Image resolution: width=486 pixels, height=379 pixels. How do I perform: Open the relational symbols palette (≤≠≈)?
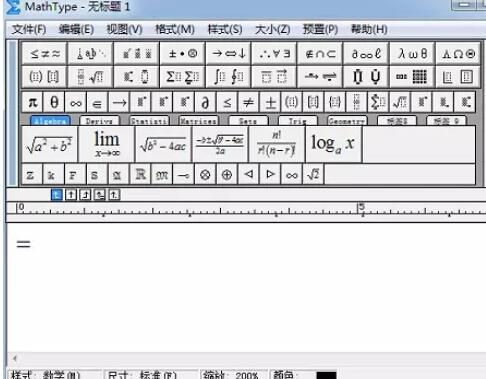pyautogui.click(x=45, y=53)
